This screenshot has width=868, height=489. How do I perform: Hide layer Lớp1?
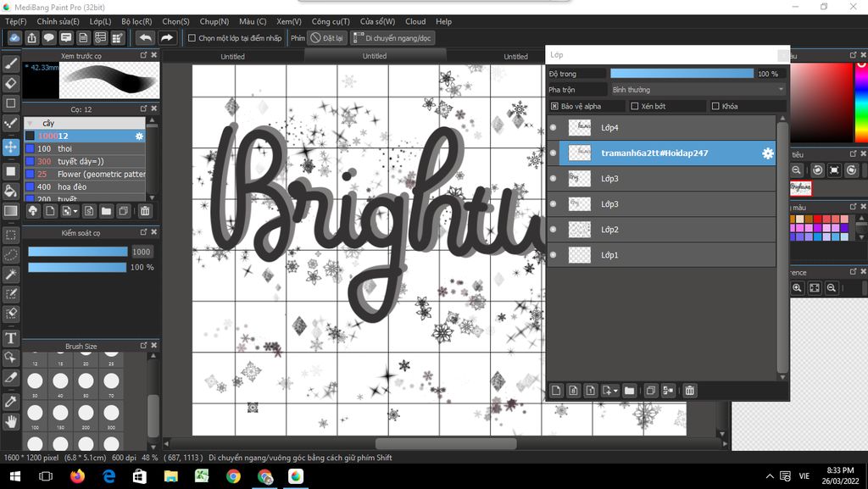pyautogui.click(x=553, y=255)
